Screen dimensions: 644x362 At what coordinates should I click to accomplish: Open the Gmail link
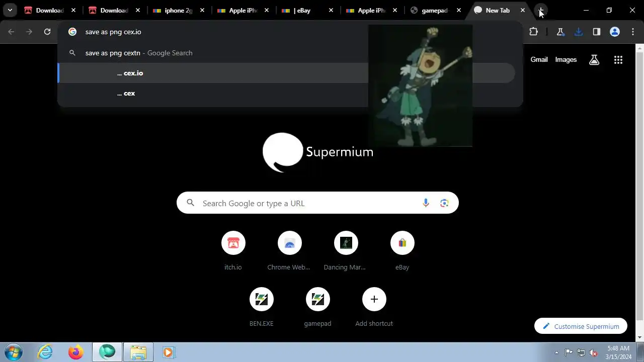coord(539,59)
